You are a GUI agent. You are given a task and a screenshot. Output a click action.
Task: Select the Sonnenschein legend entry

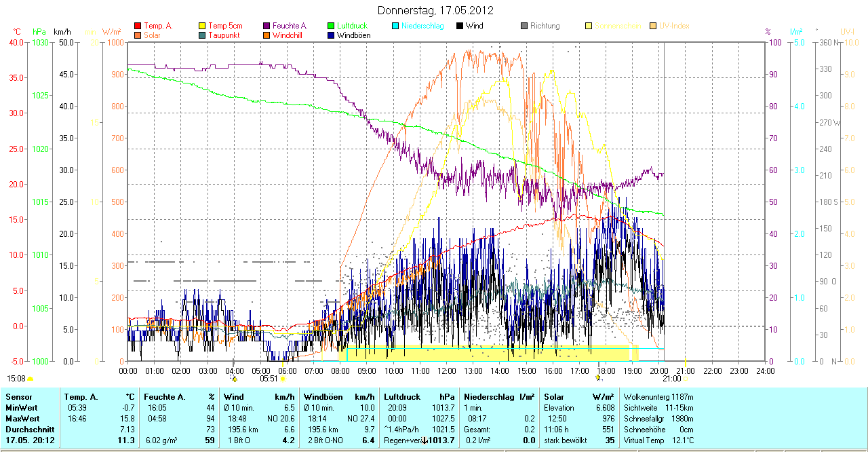[x=618, y=26]
